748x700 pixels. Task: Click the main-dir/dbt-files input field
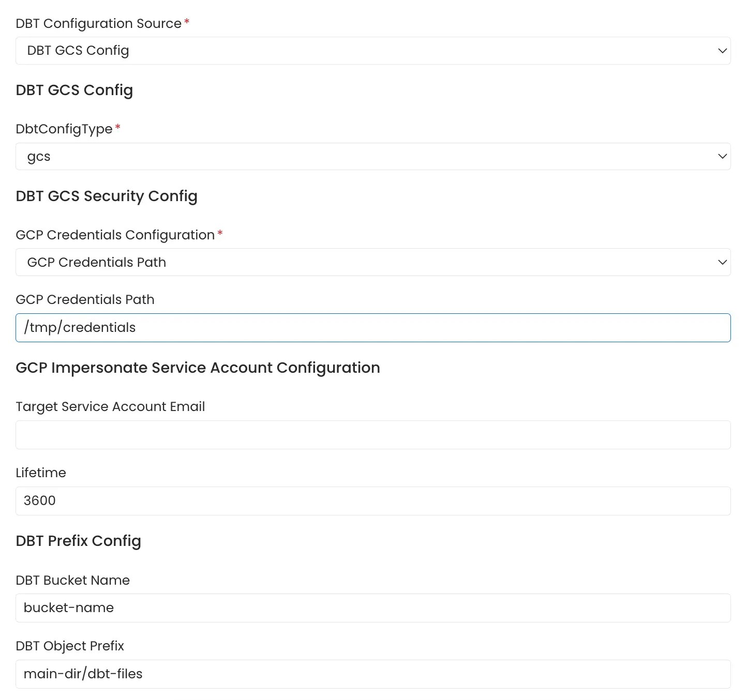pos(372,674)
